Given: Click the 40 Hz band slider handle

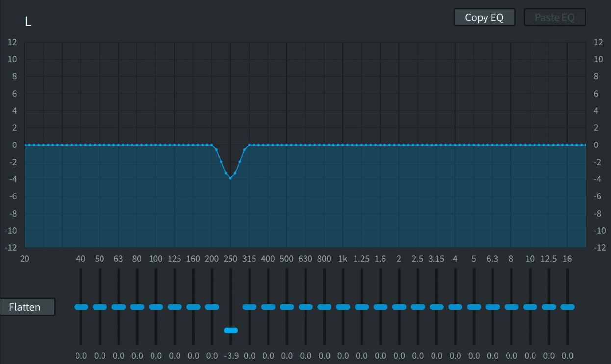Looking at the screenshot, I should (81, 307).
